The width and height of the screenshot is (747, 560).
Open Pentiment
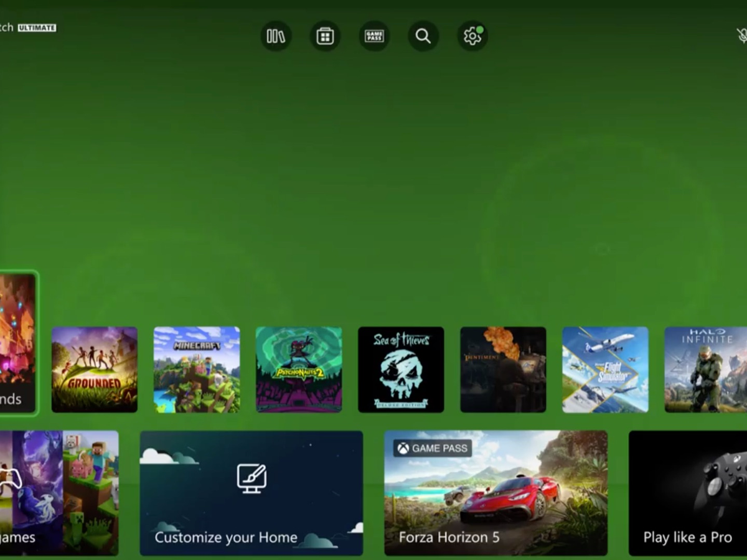coord(503,370)
